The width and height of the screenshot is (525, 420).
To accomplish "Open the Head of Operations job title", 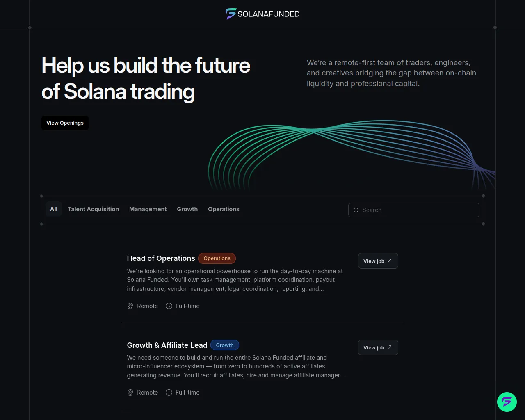I will (161, 258).
